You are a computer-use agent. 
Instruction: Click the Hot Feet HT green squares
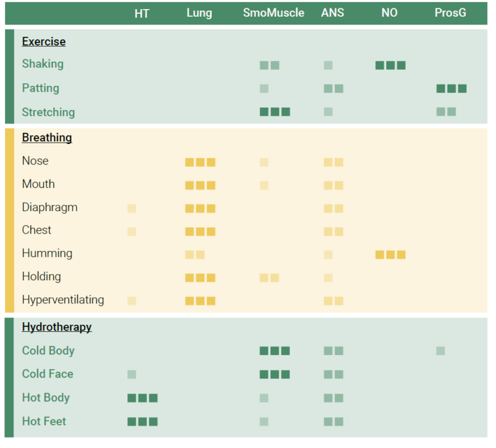[142, 422]
